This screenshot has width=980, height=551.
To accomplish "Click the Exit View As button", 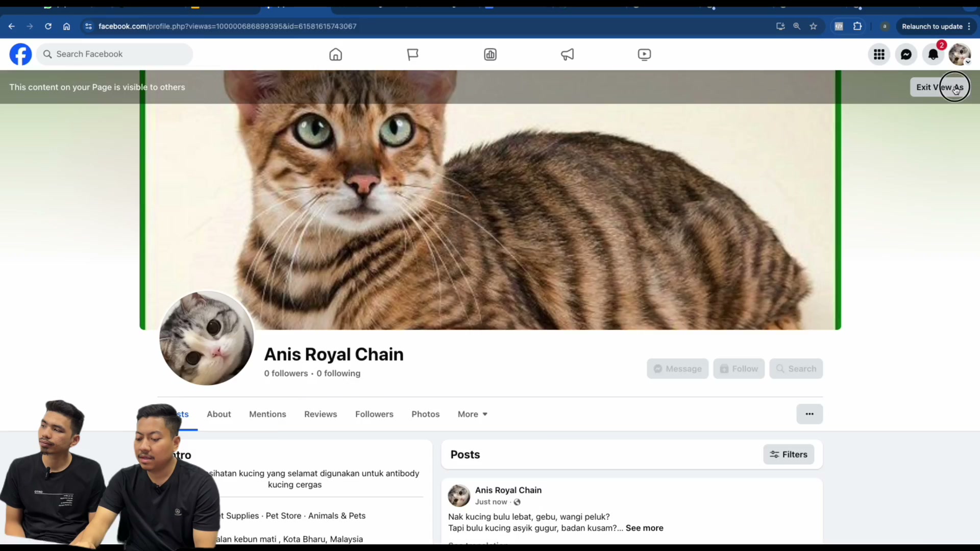I will (940, 87).
